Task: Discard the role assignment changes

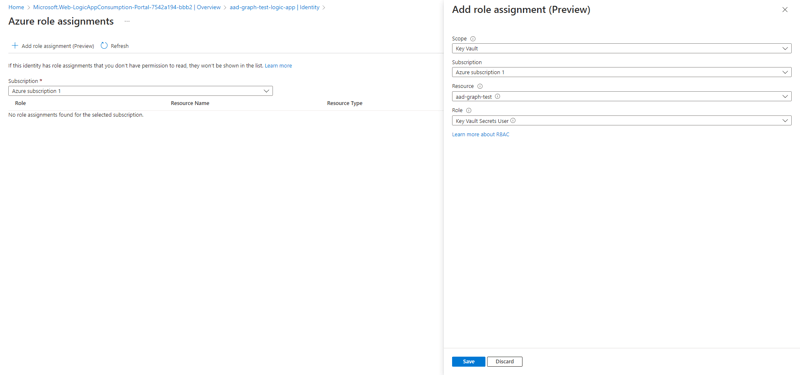Action: pos(505,362)
